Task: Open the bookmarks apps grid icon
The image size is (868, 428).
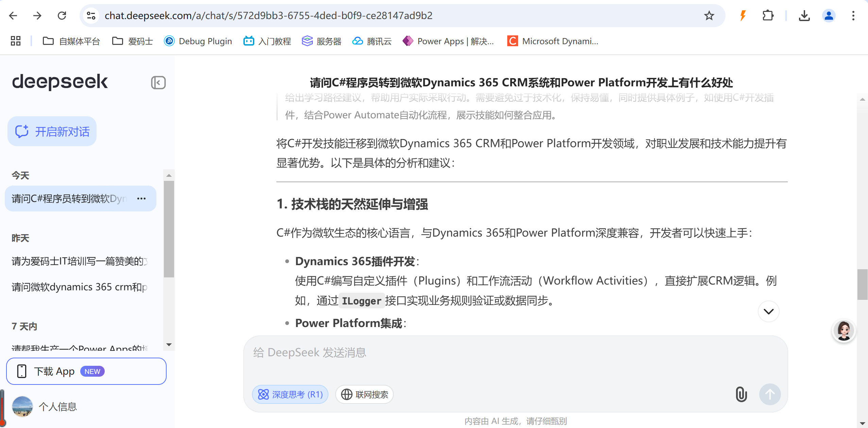Action: (x=16, y=41)
